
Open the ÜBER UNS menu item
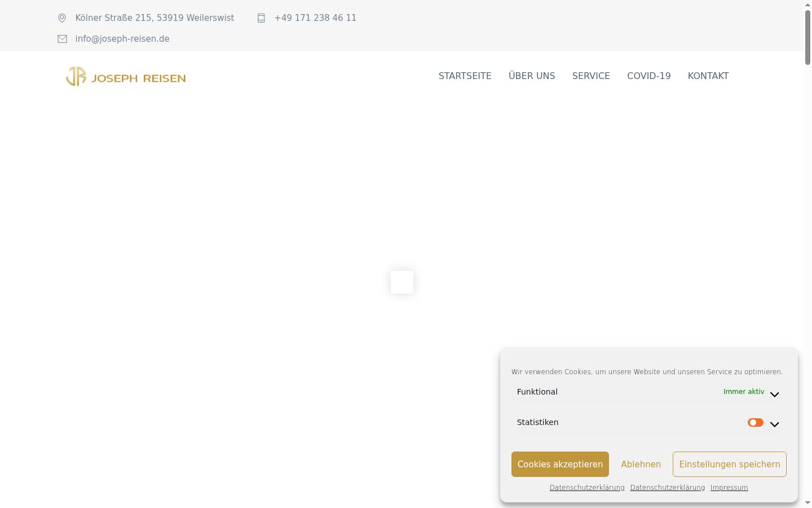pyautogui.click(x=532, y=76)
